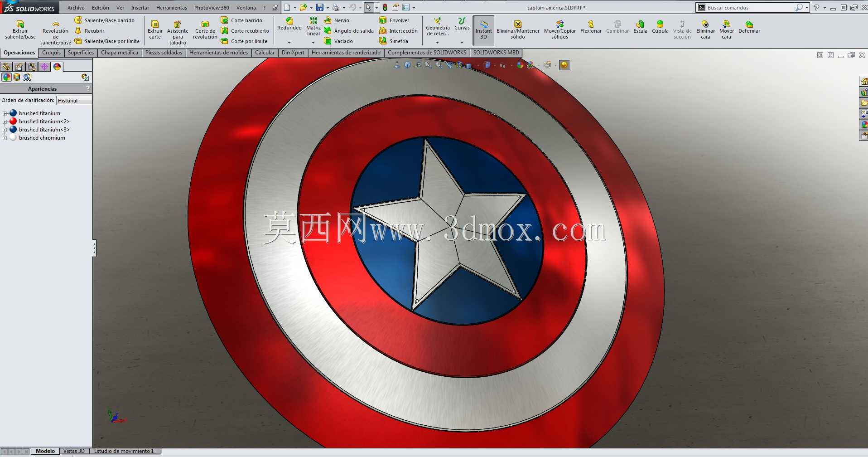This screenshot has height=457, width=868.
Task: Apply Redondeo fillet tool
Action: click(x=289, y=24)
